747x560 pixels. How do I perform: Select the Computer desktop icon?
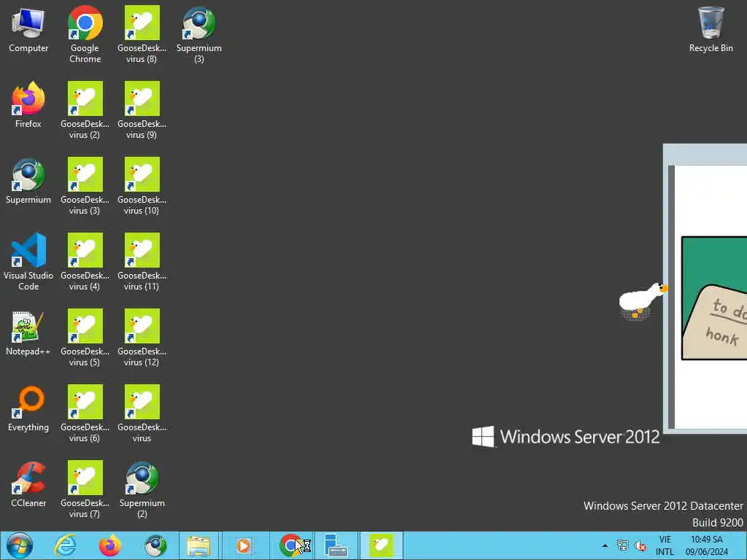coord(28,29)
